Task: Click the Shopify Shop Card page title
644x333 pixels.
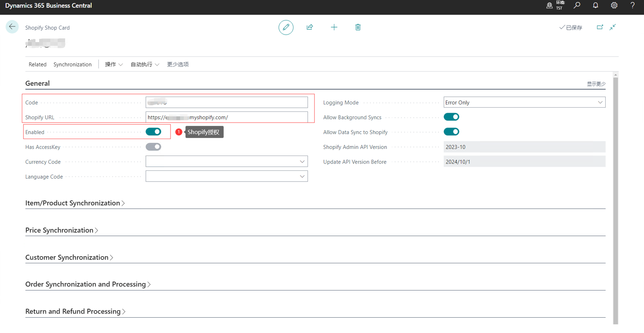Action: pos(47,28)
